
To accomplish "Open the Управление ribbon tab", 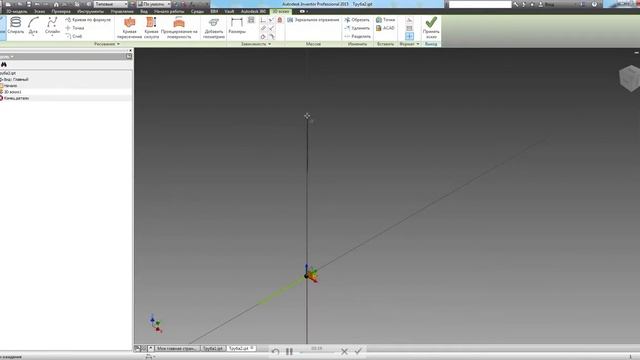I will pyautogui.click(x=122, y=11).
